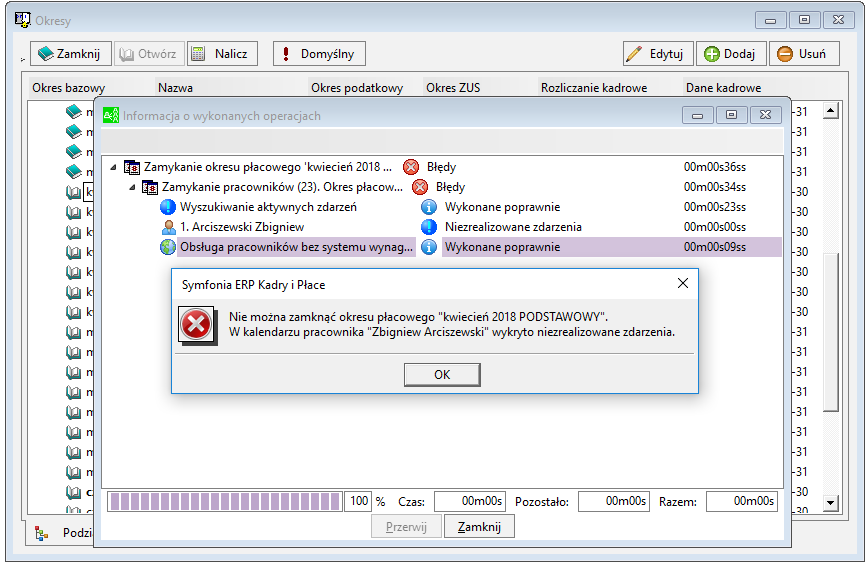Screen dimensions: 867x564
Task: Maximize 'Informacja o wykonanych operacjach' window
Action: tap(732, 115)
